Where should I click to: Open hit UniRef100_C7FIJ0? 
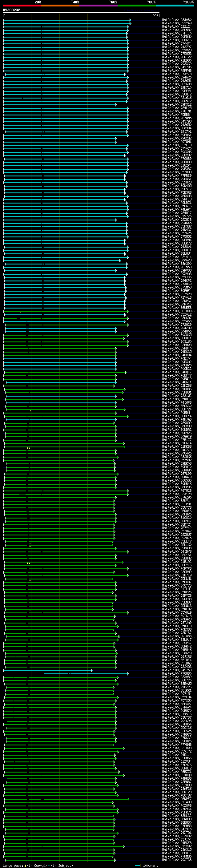point(177,33)
